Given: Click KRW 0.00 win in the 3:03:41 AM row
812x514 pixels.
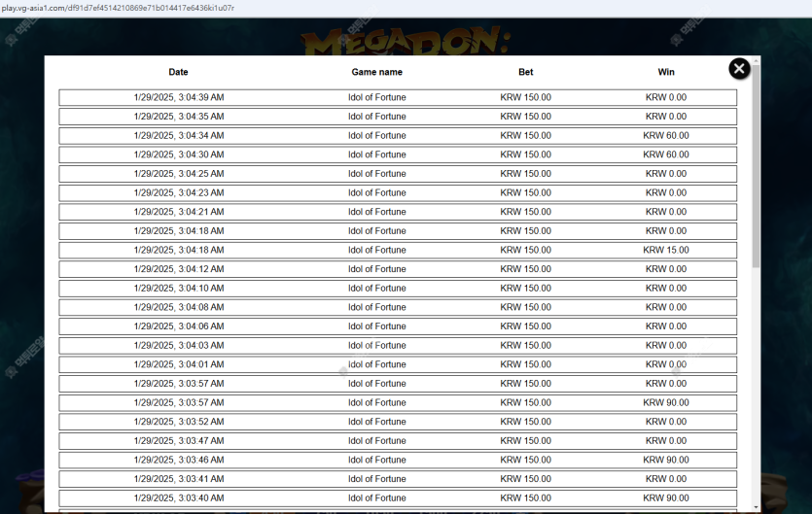Looking at the screenshot, I should [x=666, y=479].
